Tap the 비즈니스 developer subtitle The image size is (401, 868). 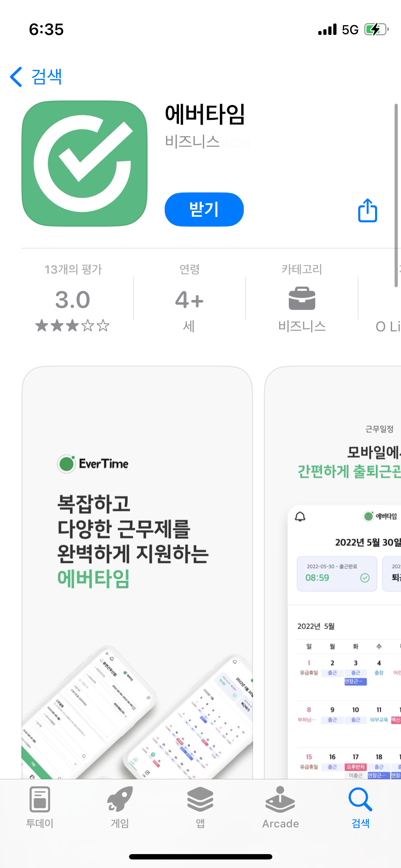[x=192, y=142]
